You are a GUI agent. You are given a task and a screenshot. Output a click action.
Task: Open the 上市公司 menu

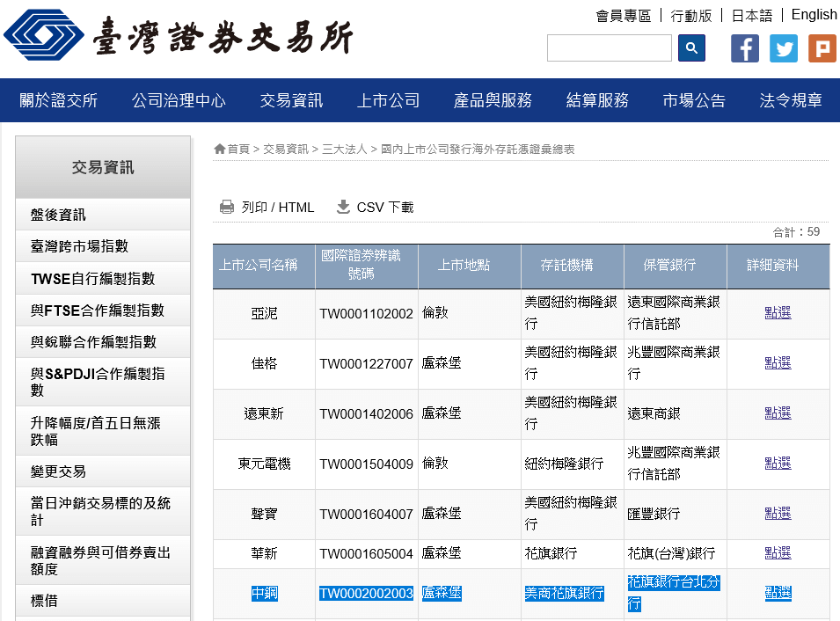coord(388,100)
